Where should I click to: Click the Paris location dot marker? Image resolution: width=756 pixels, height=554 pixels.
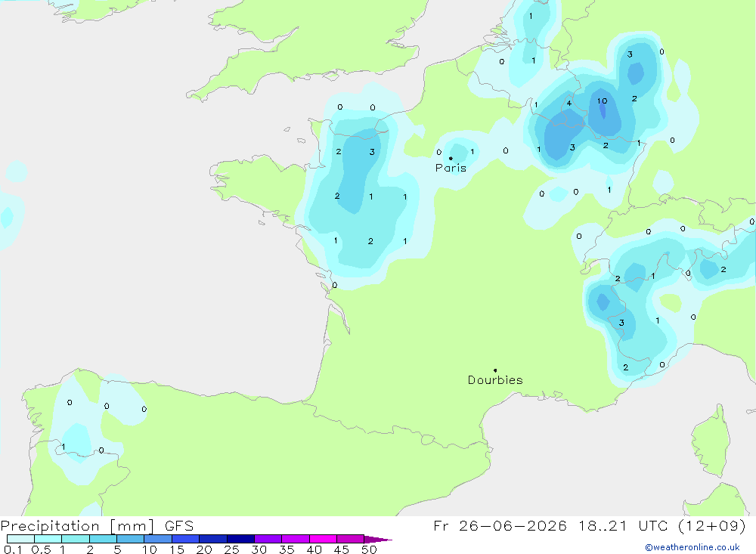(451, 158)
